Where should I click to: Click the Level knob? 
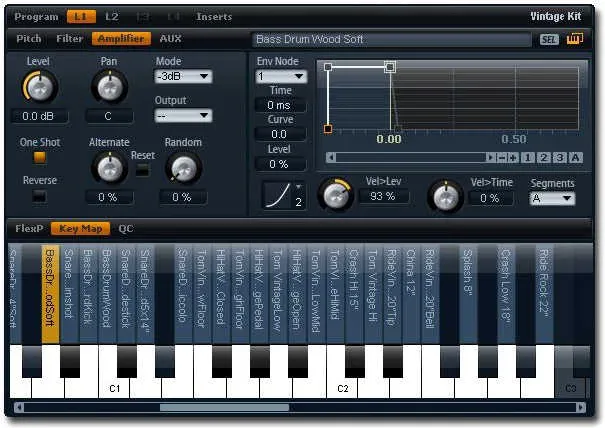point(38,90)
